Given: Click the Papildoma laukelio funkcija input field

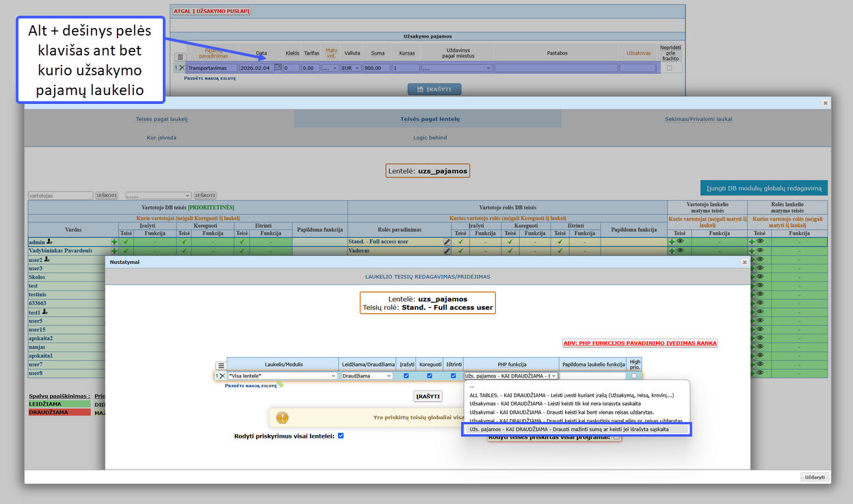Looking at the screenshot, I should tap(593, 376).
